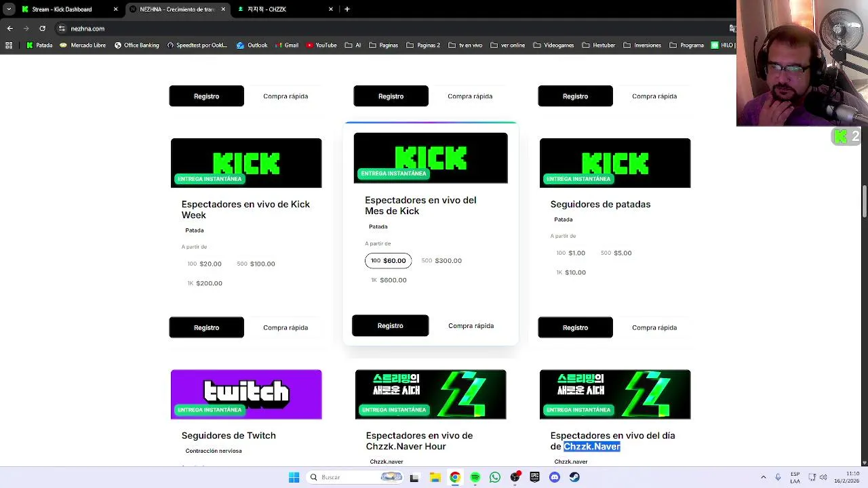Click the browser forward arrow
868x488 pixels.
coord(26,28)
